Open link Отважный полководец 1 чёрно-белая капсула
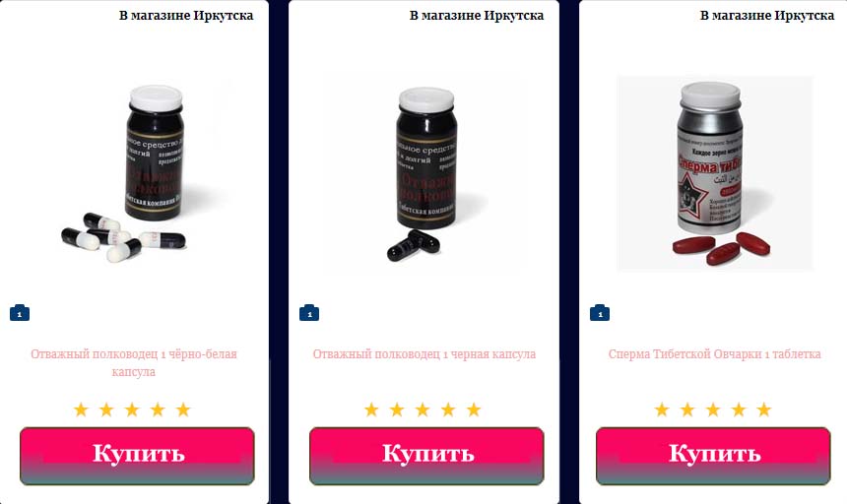Screen dimensions: 847x504 [x=133, y=362]
